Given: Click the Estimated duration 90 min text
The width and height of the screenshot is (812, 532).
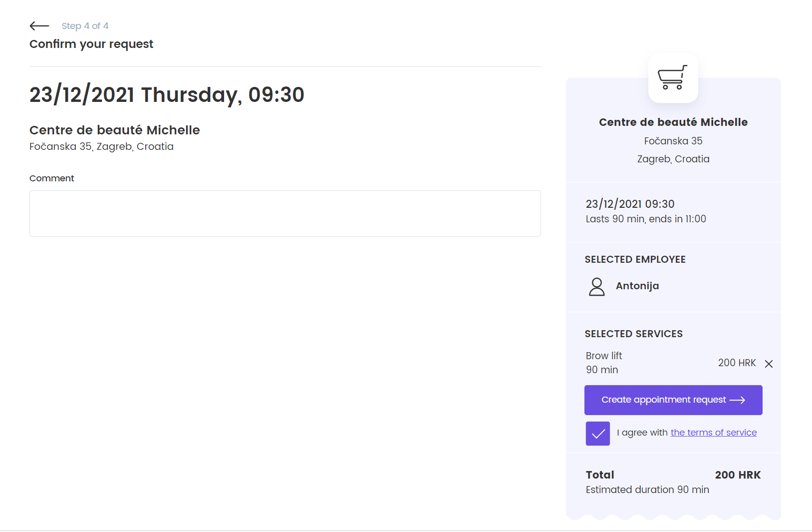Looking at the screenshot, I should [x=647, y=490].
